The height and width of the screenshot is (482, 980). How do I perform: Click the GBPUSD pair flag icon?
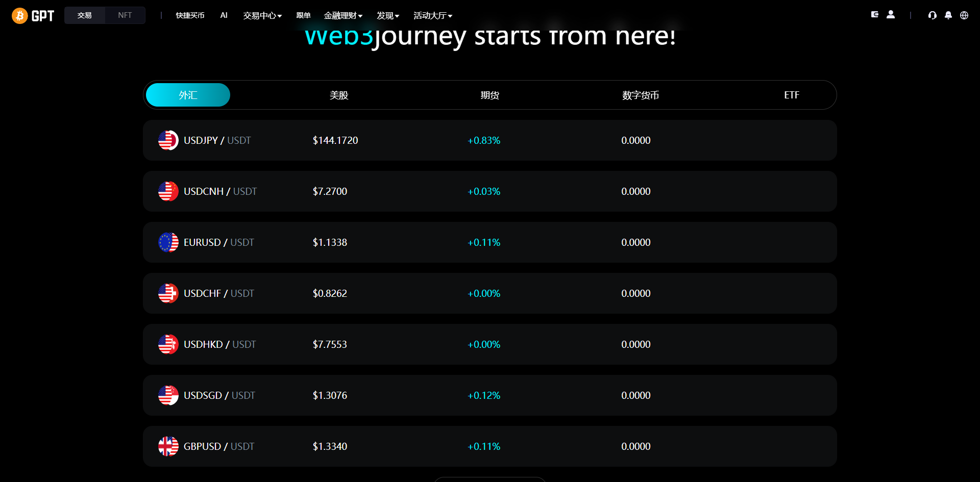168,446
